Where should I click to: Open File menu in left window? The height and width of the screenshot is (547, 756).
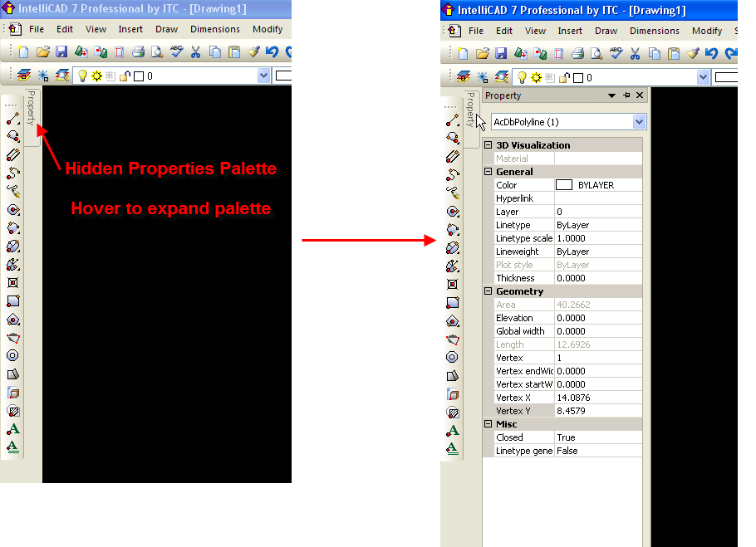tap(37, 29)
